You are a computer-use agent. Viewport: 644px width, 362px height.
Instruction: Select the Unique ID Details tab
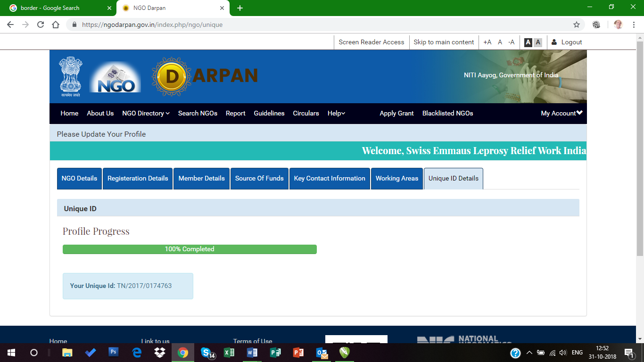454,179
